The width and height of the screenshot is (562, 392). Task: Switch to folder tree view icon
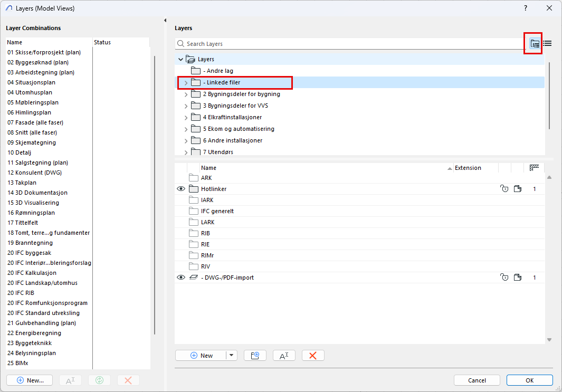click(535, 44)
